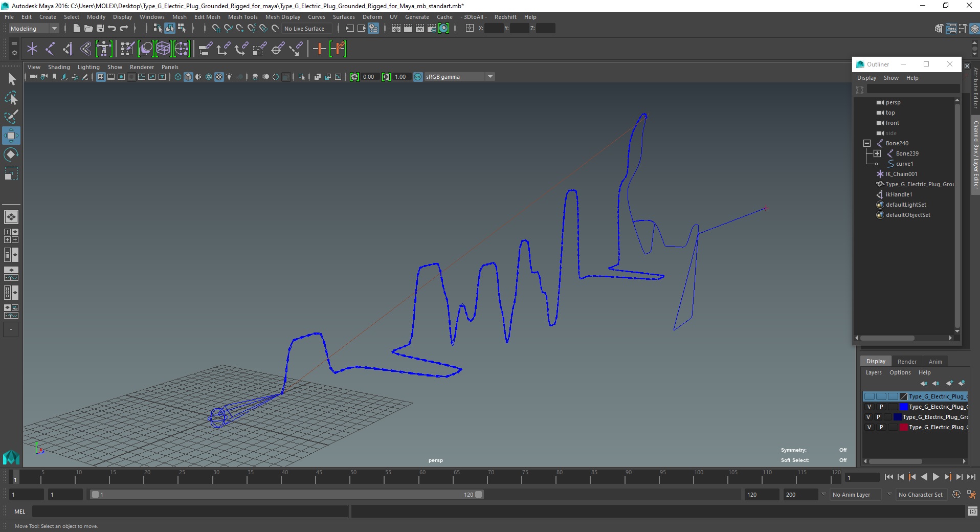Open a scene with the folder icon
This screenshot has height=532, width=980.
[88, 28]
